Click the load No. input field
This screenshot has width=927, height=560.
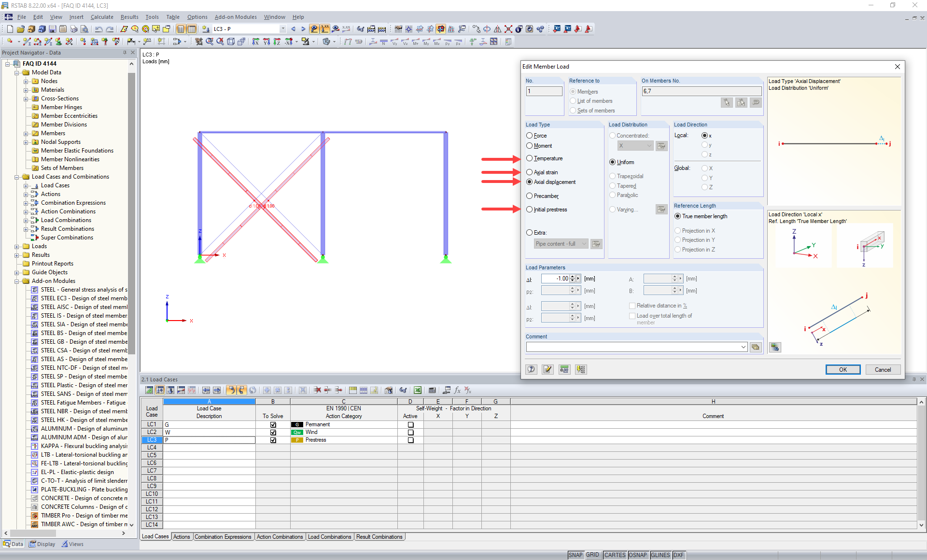point(544,91)
